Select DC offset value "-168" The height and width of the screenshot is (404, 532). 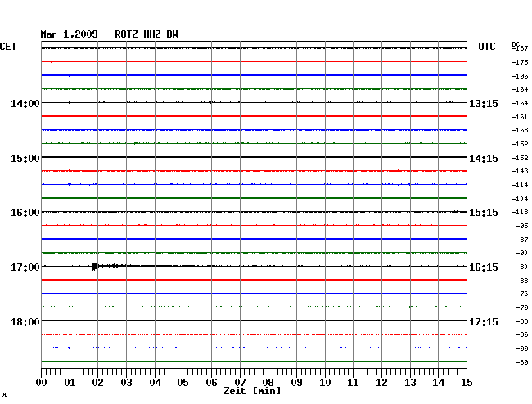[x=520, y=130]
